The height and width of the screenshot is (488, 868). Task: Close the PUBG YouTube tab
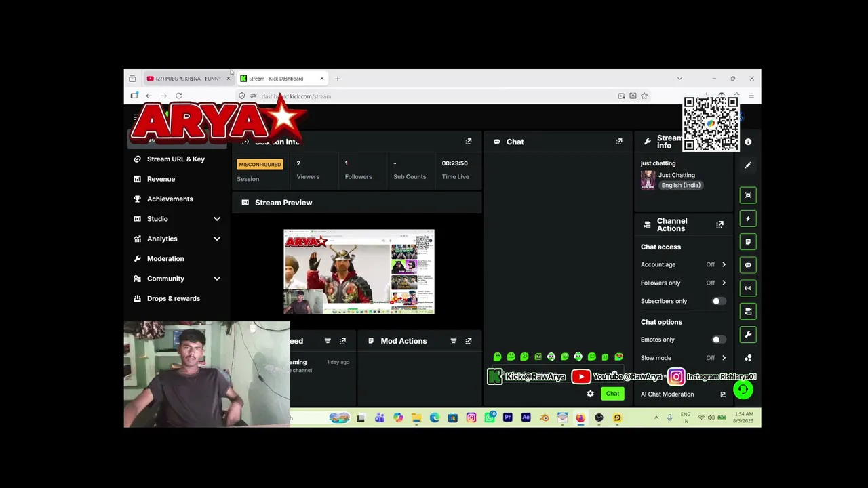[x=228, y=79]
